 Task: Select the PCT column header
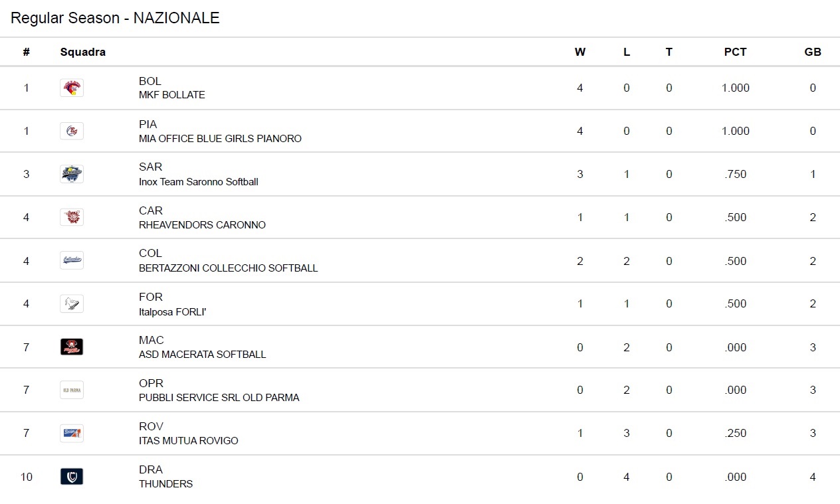click(x=736, y=52)
